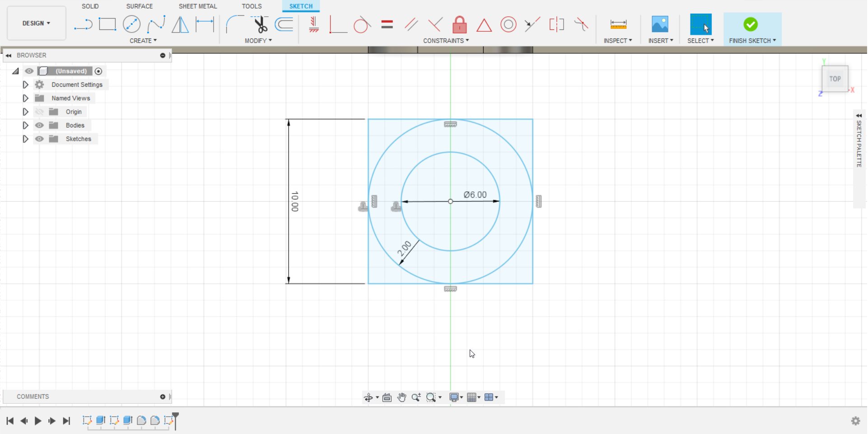The width and height of the screenshot is (868, 434).
Task: Apply the Midpoint triangle constraint
Action: coord(484,24)
